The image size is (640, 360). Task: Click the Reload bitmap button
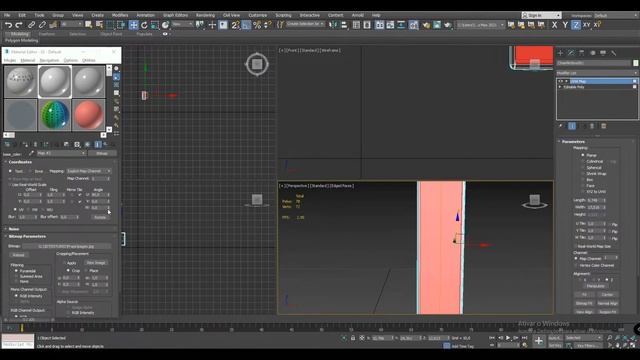(18, 255)
